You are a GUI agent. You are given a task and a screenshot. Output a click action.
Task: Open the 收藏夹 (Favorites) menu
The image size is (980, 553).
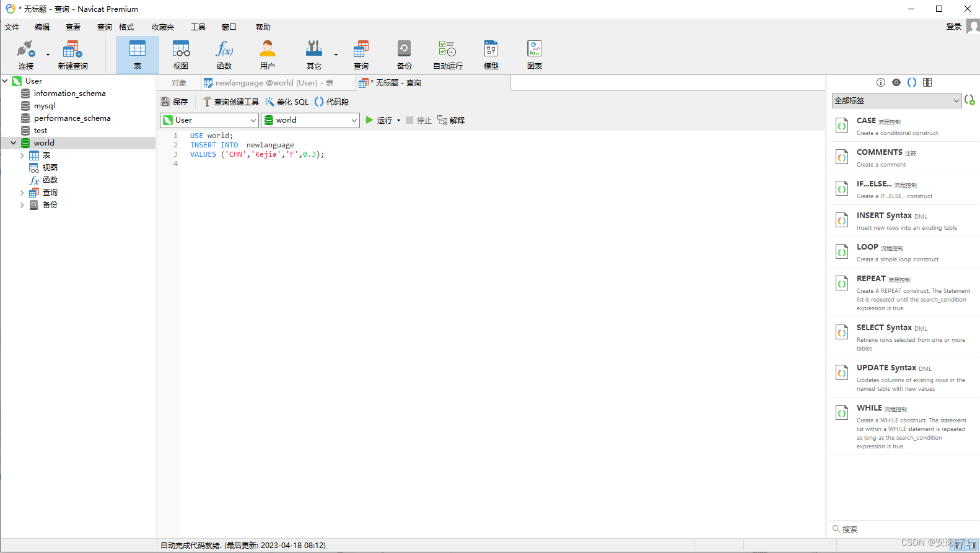pos(163,27)
